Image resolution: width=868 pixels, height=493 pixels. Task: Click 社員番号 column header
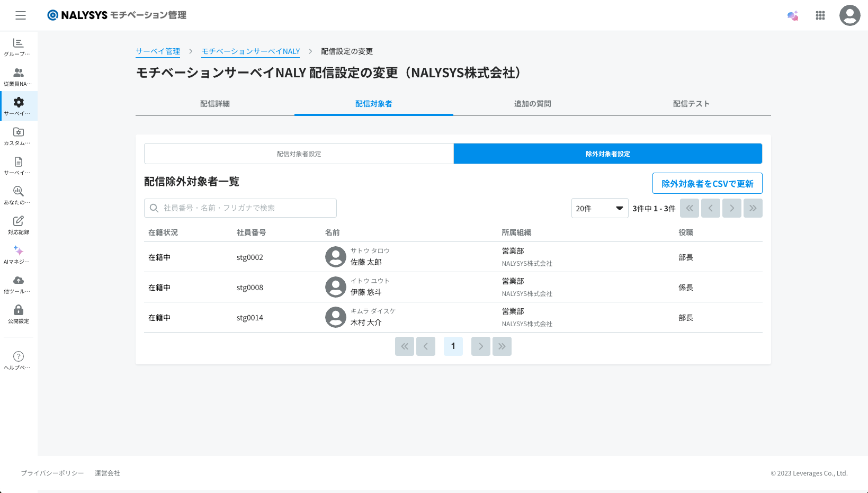[252, 232]
